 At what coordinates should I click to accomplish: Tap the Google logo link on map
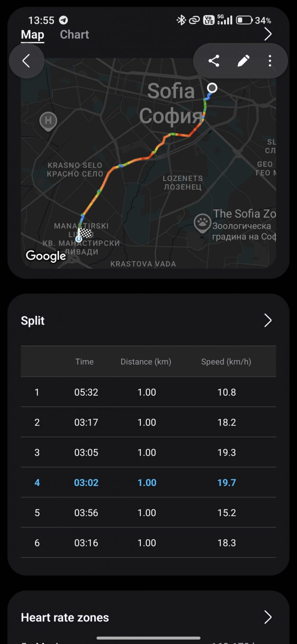[46, 256]
